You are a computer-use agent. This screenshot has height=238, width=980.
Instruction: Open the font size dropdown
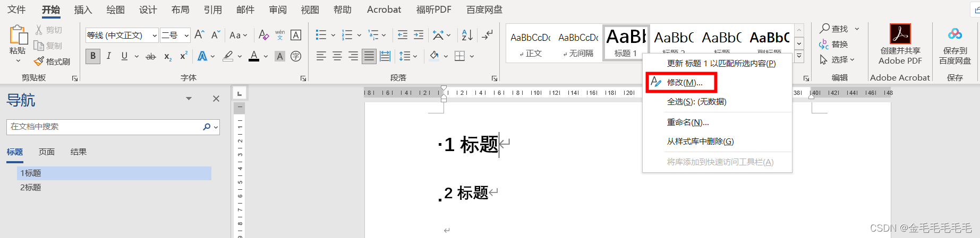(186, 35)
